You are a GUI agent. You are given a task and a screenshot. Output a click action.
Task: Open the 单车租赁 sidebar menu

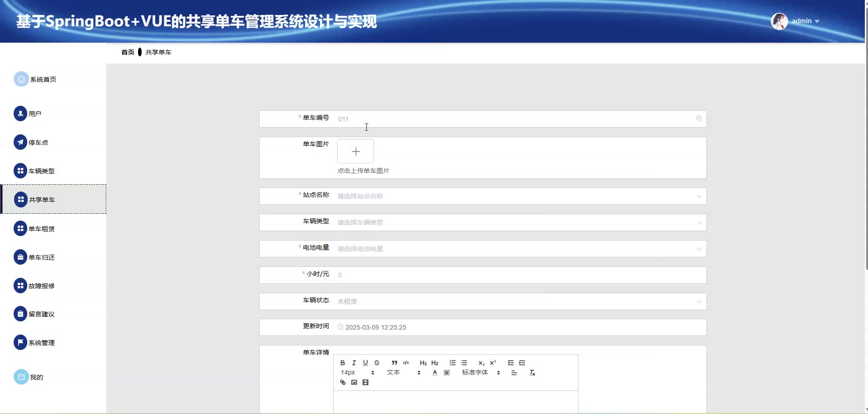tap(53, 228)
